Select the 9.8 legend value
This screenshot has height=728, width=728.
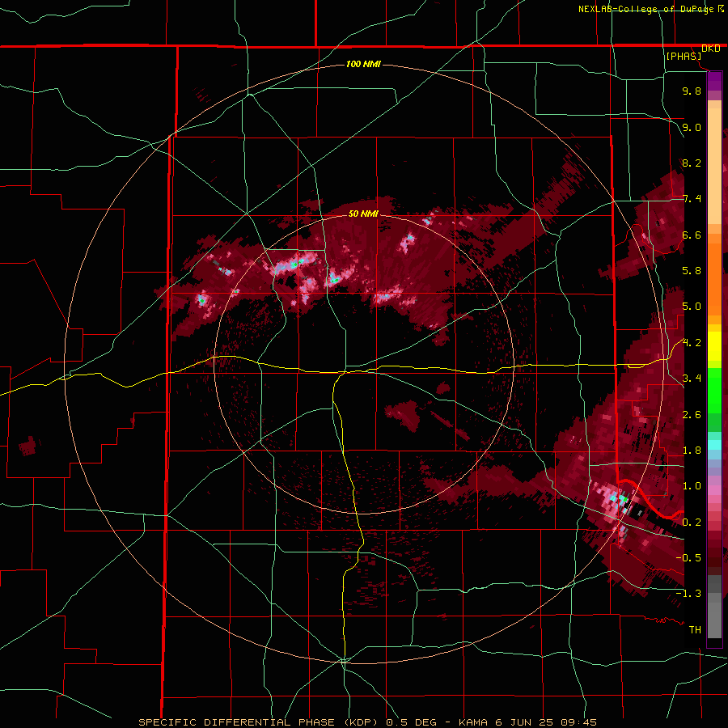[692, 91]
